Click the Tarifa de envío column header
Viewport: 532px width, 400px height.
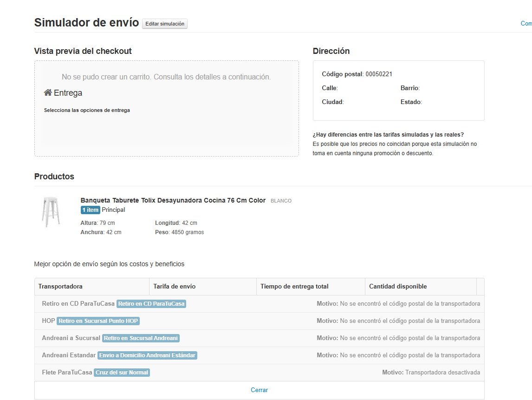[175, 287]
